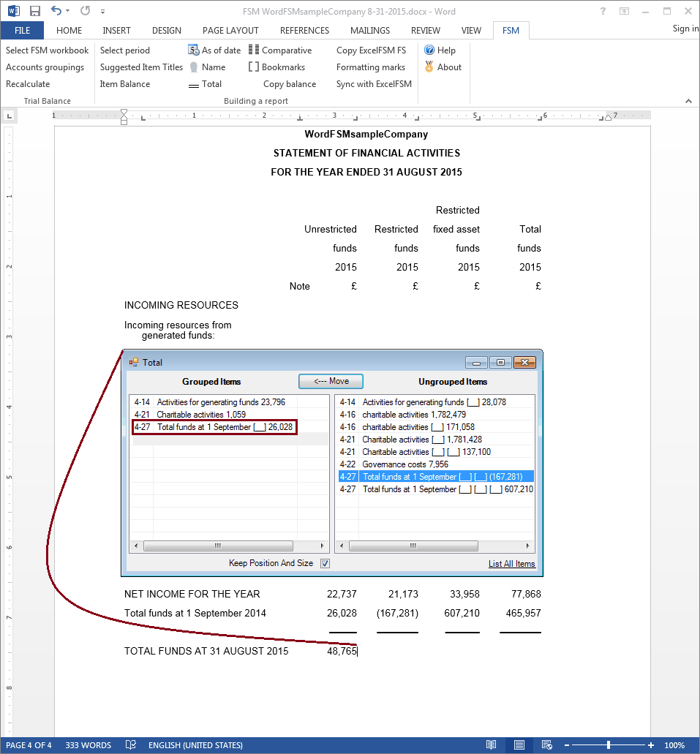The width and height of the screenshot is (700, 754).
Task: Switch to Read Mode view
Action: coord(491,745)
